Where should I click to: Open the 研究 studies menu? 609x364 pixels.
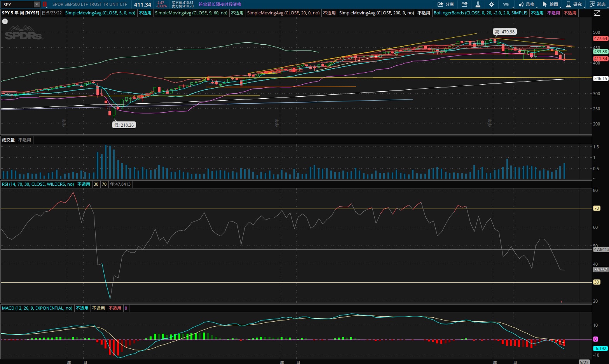coord(574,4)
